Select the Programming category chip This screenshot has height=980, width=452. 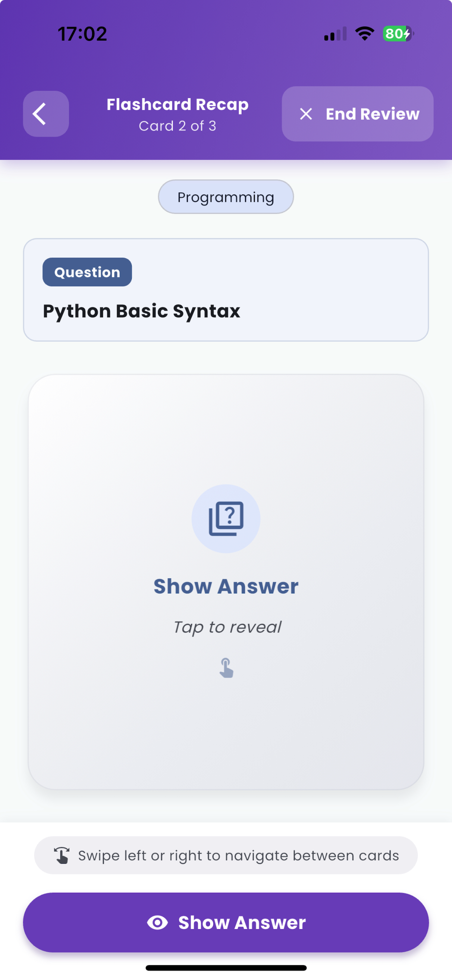(226, 197)
